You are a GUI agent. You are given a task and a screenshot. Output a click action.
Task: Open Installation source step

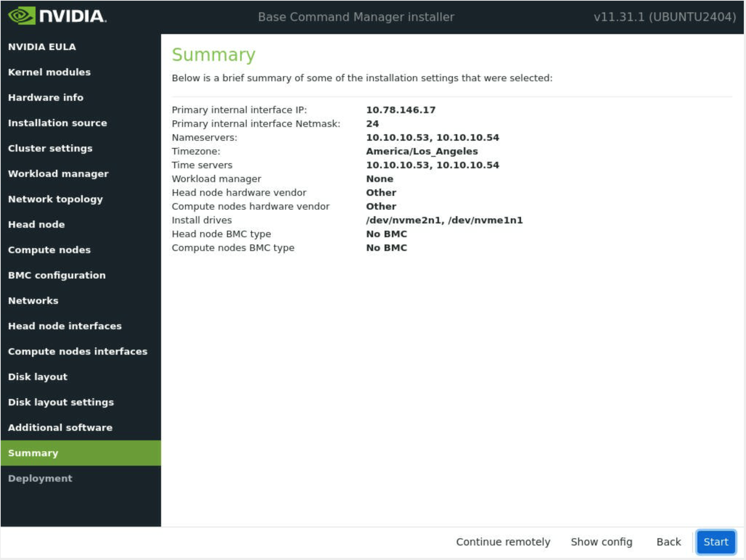coord(57,123)
